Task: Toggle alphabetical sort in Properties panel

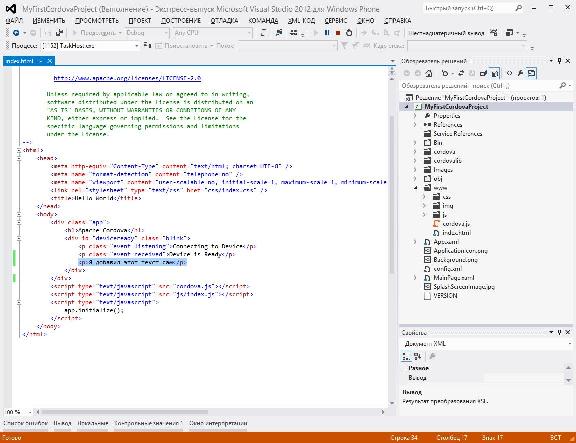Action: (x=417, y=356)
